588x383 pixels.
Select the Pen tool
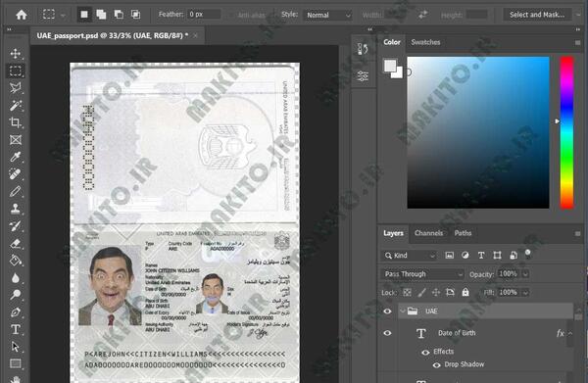[x=16, y=312]
